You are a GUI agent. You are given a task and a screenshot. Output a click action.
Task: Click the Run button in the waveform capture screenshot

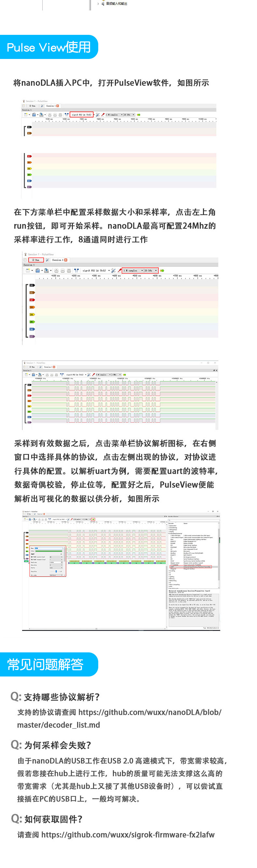click(x=32, y=367)
